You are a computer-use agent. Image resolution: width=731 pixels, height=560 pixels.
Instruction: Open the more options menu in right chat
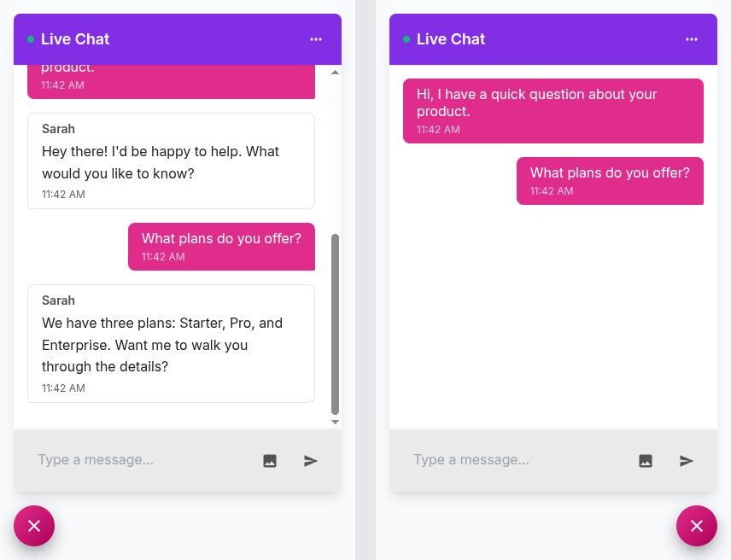point(692,39)
